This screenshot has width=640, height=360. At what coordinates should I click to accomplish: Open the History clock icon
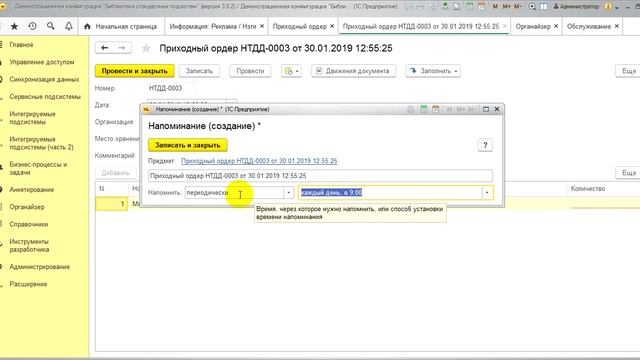pos(32,26)
